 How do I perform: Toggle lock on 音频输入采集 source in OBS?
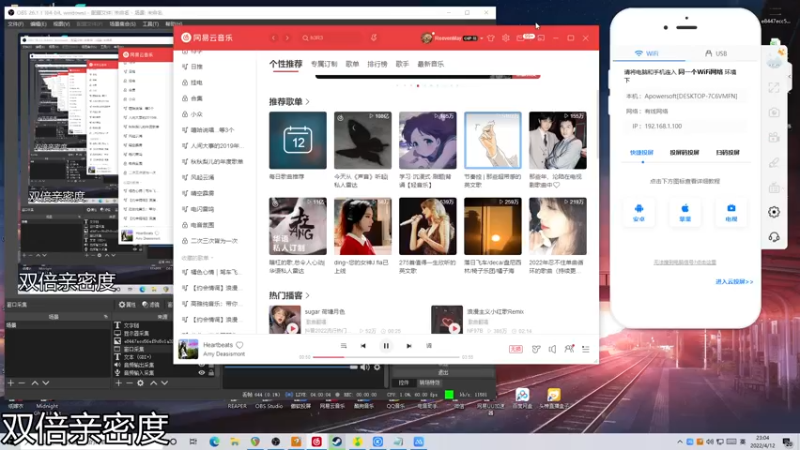pyautogui.click(x=211, y=372)
